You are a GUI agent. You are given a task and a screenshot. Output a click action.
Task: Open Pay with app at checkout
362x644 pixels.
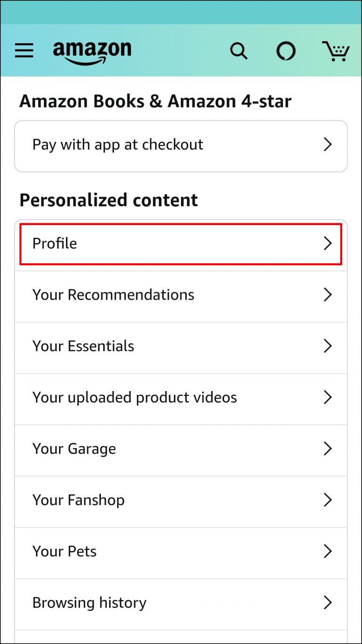[x=118, y=145]
